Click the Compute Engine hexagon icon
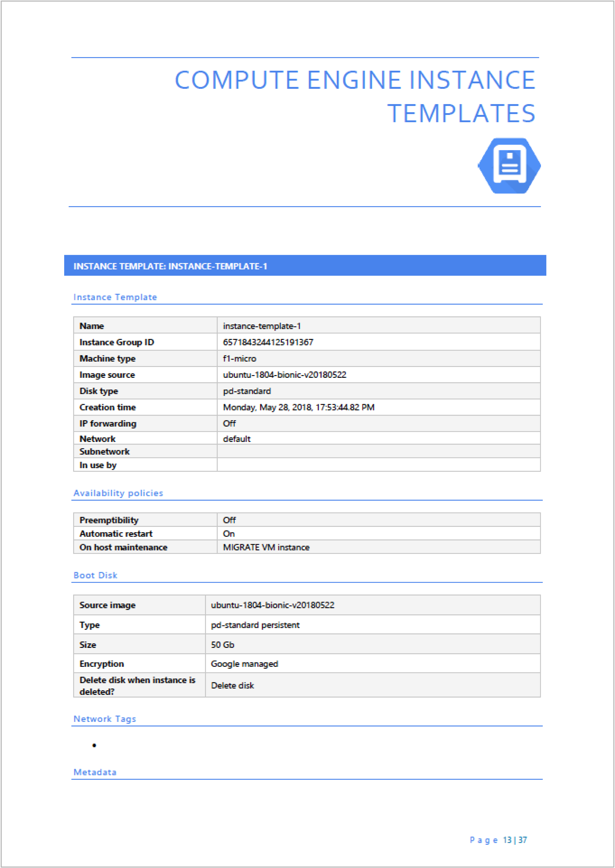 click(x=509, y=166)
